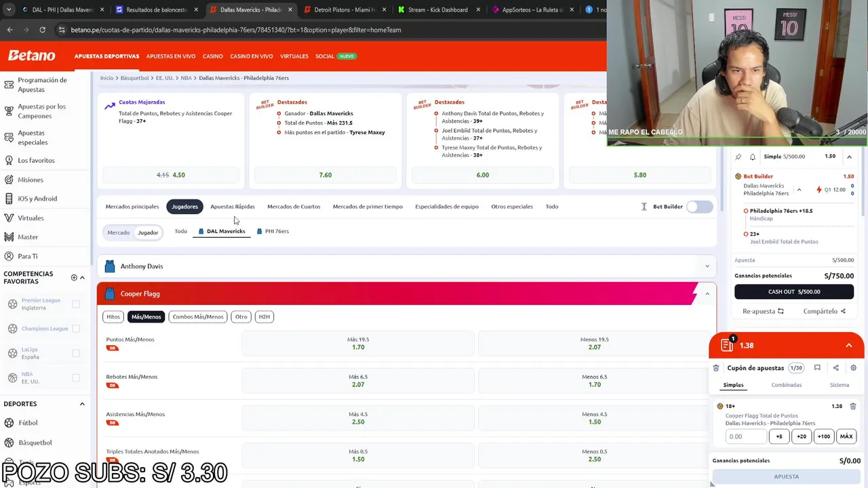Check LaLiga España favorite checkbox
The height and width of the screenshot is (488, 868).
[x=76, y=353]
